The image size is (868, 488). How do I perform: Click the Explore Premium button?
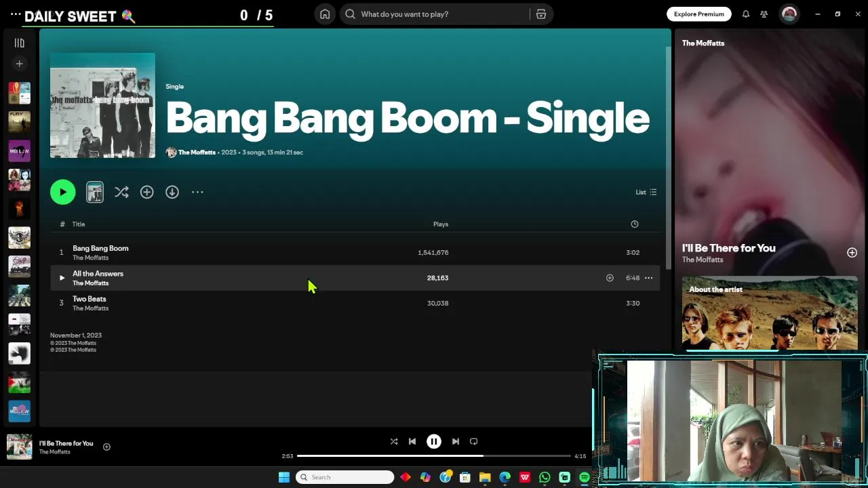coord(698,14)
